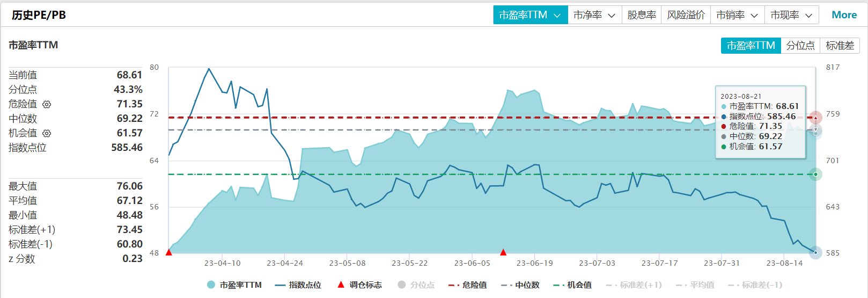Click the index-level endpoint marker at 585

point(815,252)
